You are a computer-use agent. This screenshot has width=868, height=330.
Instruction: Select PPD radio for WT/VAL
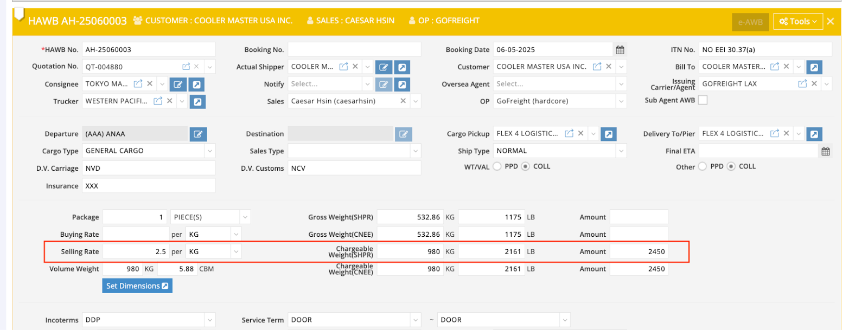[x=497, y=166]
